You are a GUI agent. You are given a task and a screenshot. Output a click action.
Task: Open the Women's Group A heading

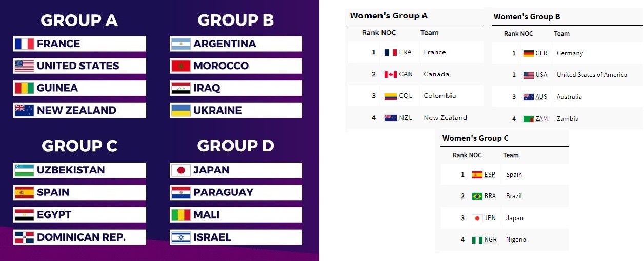389,16
